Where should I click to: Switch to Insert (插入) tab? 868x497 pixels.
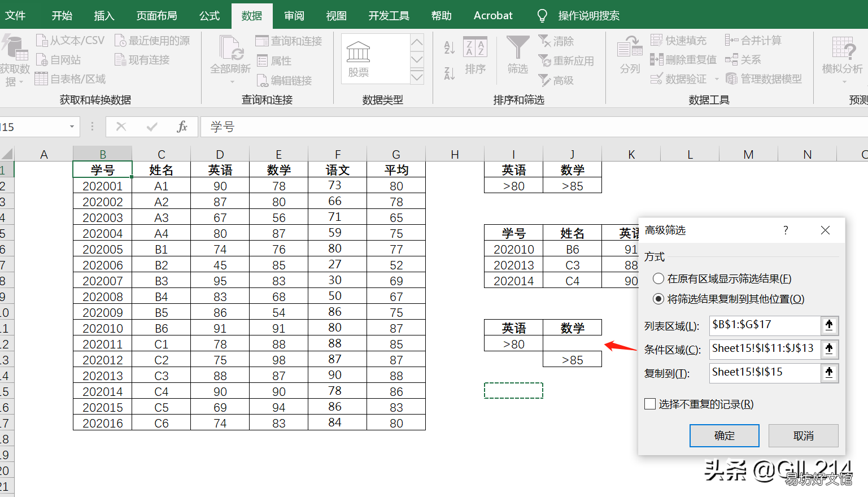pos(104,16)
